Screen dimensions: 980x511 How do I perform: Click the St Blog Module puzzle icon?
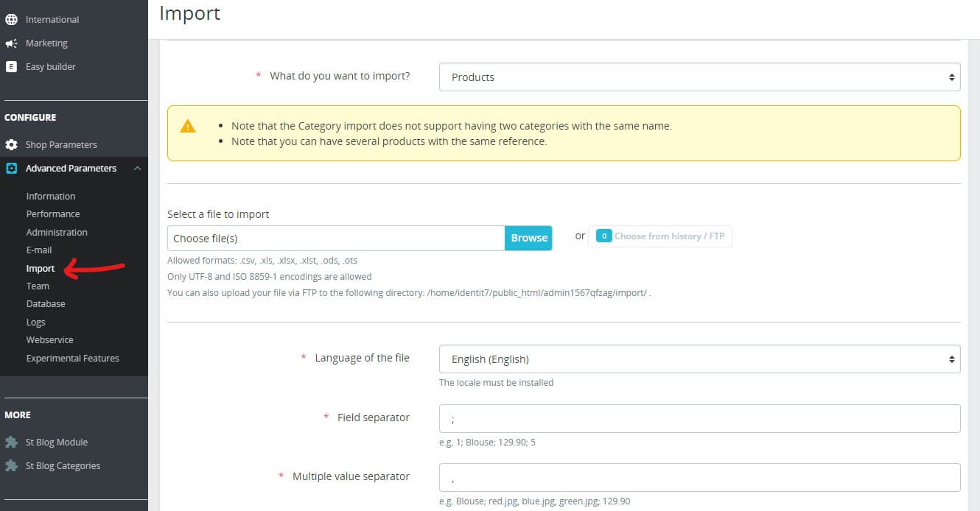tap(11, 442)
